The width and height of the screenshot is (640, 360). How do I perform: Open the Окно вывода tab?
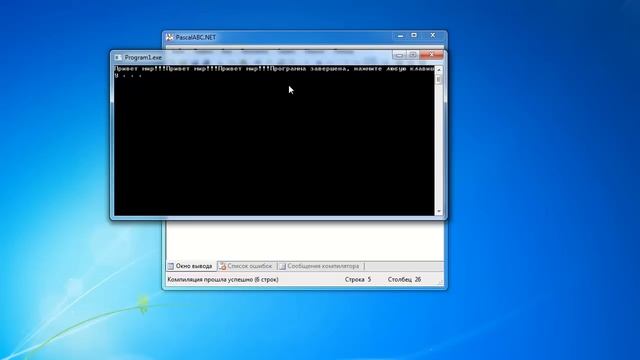tap(190, 266)
